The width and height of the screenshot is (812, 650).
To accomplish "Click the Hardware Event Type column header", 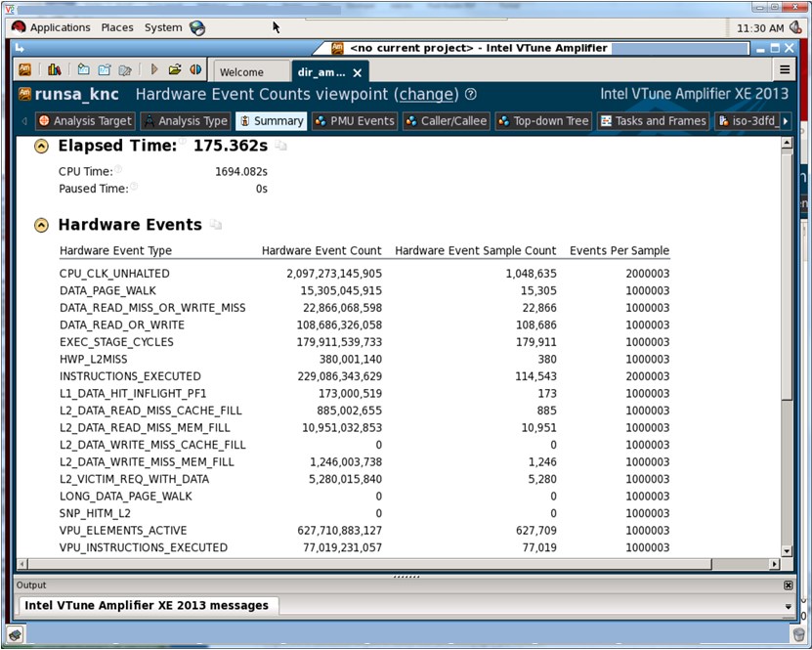I will pyautogui.click(x=115, y=250).
